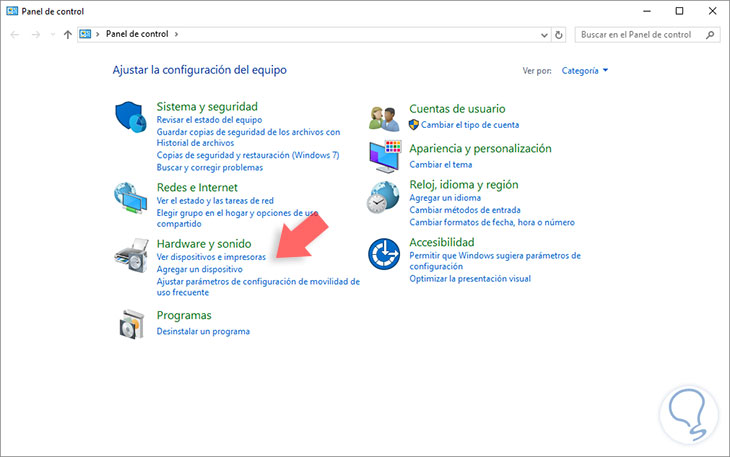Open Cuentas de usuario heading

click(x=457, y=109)
